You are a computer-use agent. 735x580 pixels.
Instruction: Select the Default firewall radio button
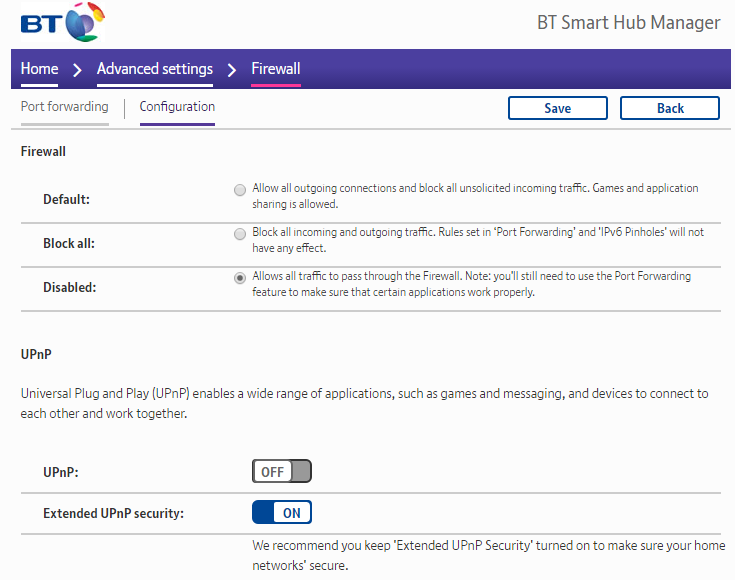pyautogui.click(x=239, y=189)
